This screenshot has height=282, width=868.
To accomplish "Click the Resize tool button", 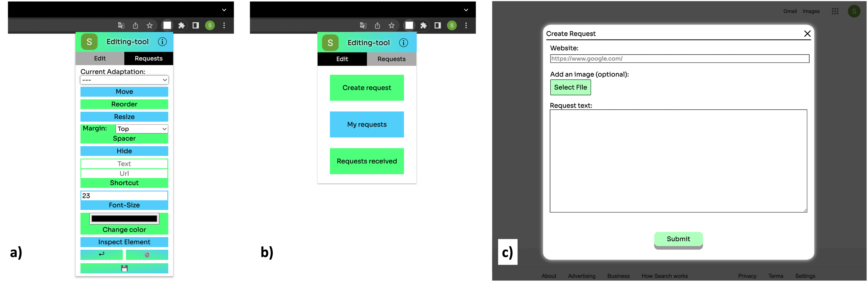I will 124,116.
